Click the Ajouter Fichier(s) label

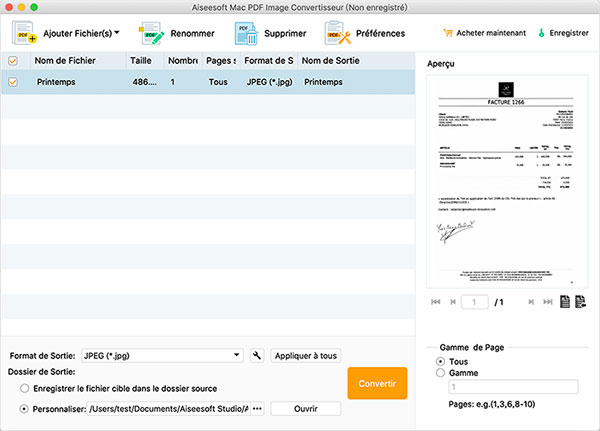click(x=78, y=34)
